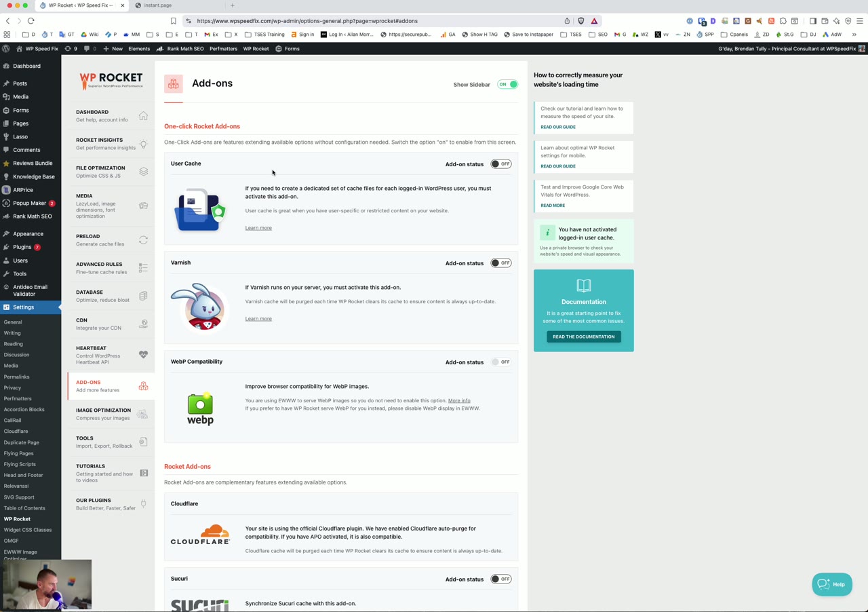Click the WP Rocket logo in the settings sidebar
Screen dimensions: 868x612
pyautogui.click(x=111, y=79)
